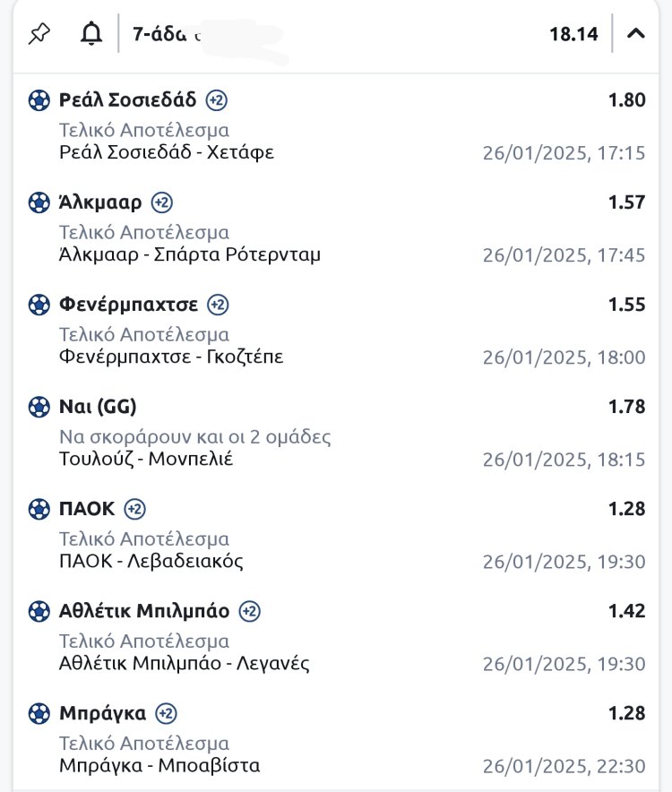Expand +2 badge next to Άλκμααρ

coord(161,202)
